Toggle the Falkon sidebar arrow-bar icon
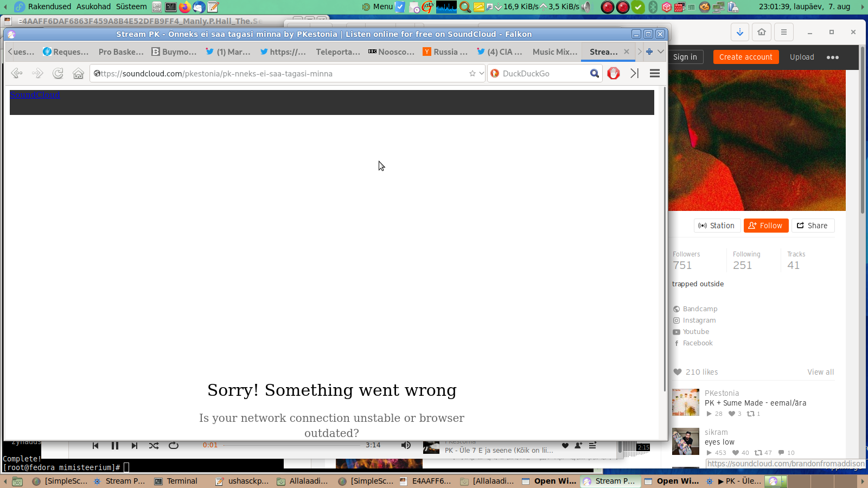Viewport: 868px width, 488px height. pyautogui.click(x=634, y=73)
